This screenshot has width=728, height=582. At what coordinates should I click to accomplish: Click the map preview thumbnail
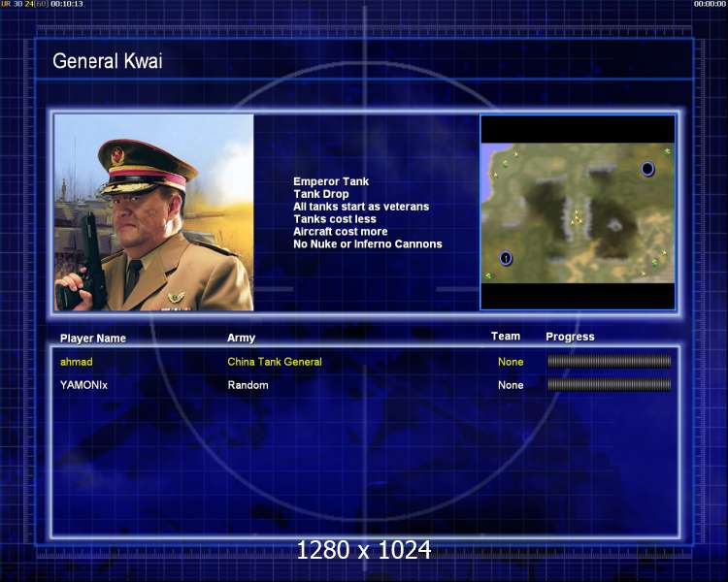(x=578, y=212)
